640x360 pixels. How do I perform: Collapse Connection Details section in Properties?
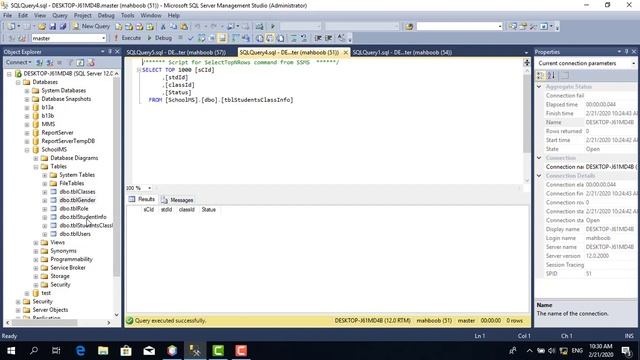[x=539, y=176]
